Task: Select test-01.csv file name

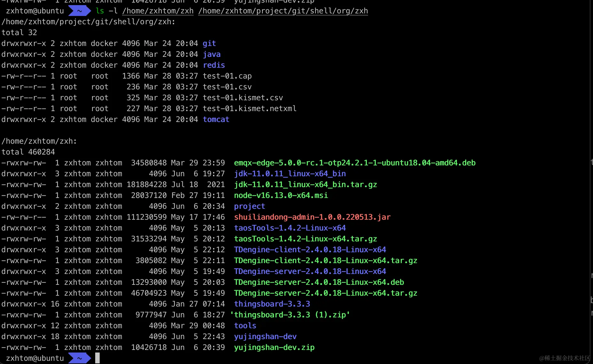Action: point(227,87)
